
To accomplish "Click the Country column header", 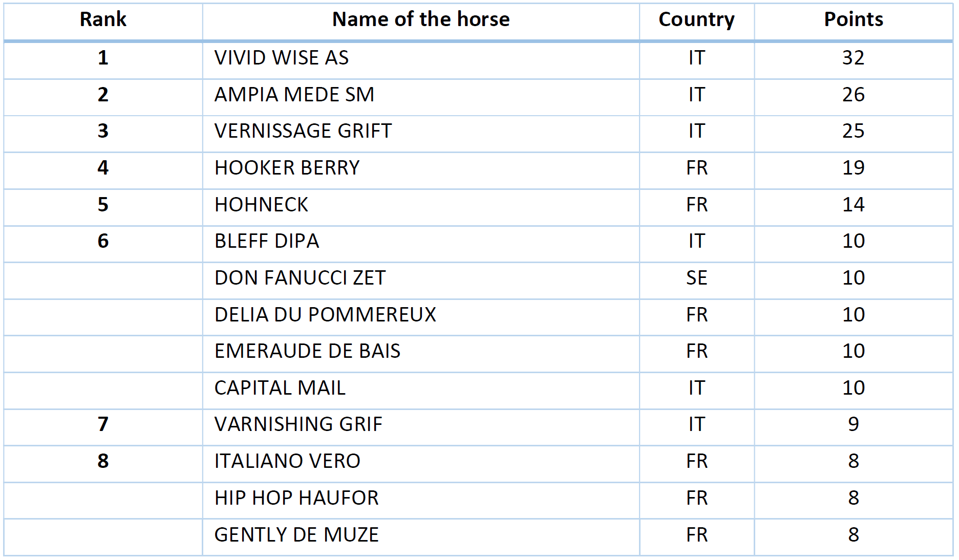I will point(696,19).
